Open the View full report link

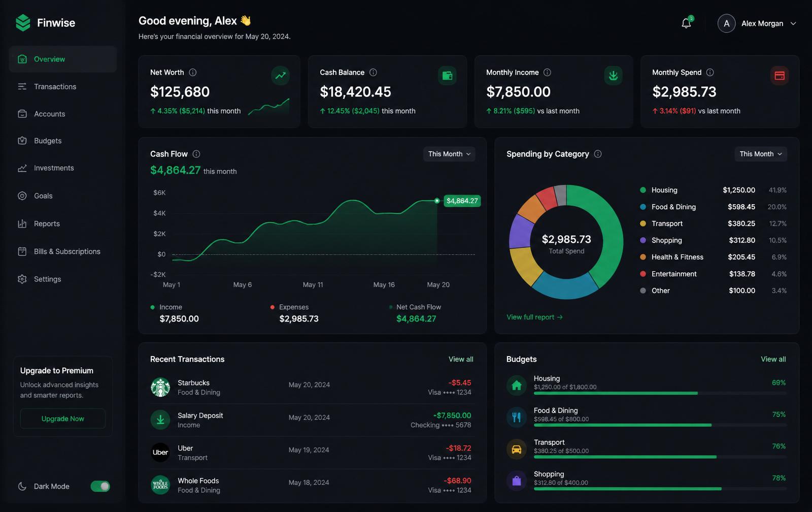point(534,317)
